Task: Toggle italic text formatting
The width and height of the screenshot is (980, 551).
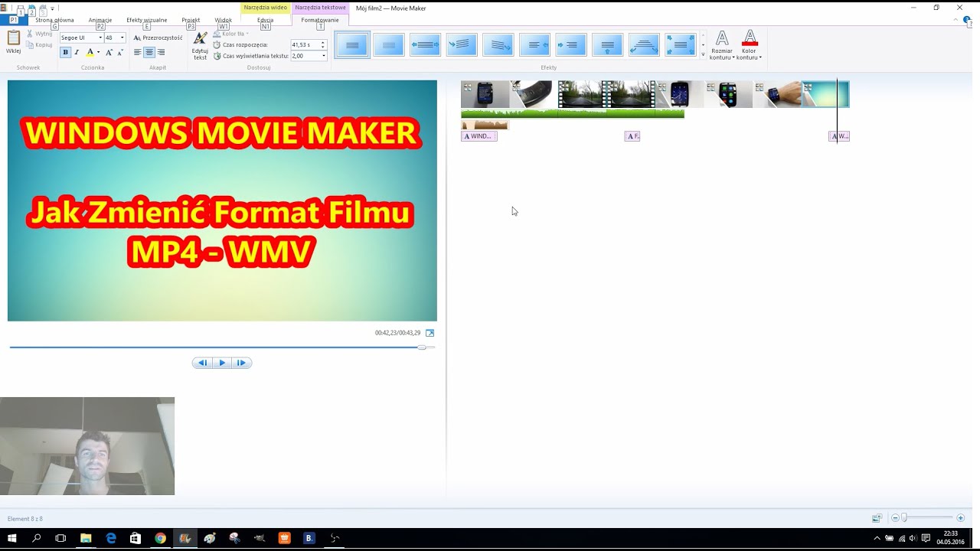Action: click(x=77, y=52)
